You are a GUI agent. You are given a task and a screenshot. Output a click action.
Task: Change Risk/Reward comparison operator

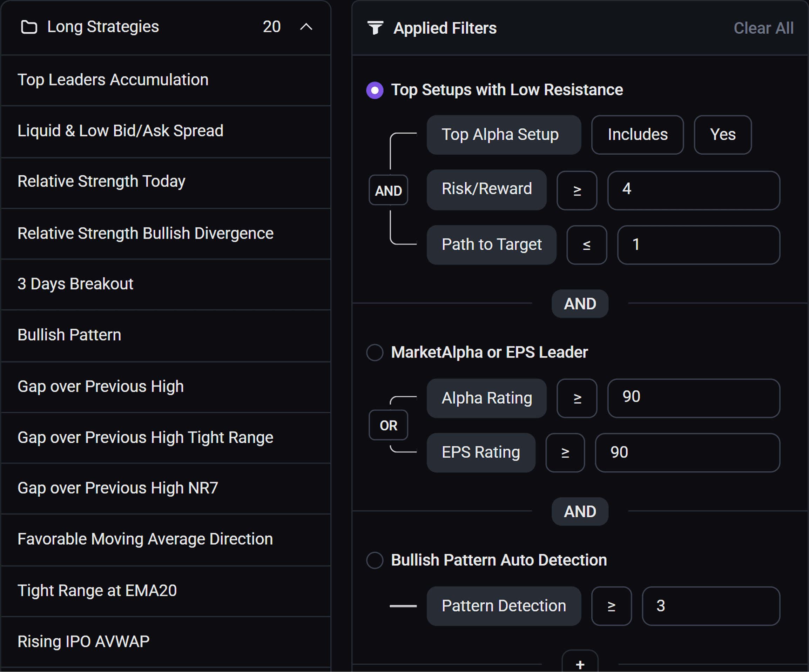point(577,190)
